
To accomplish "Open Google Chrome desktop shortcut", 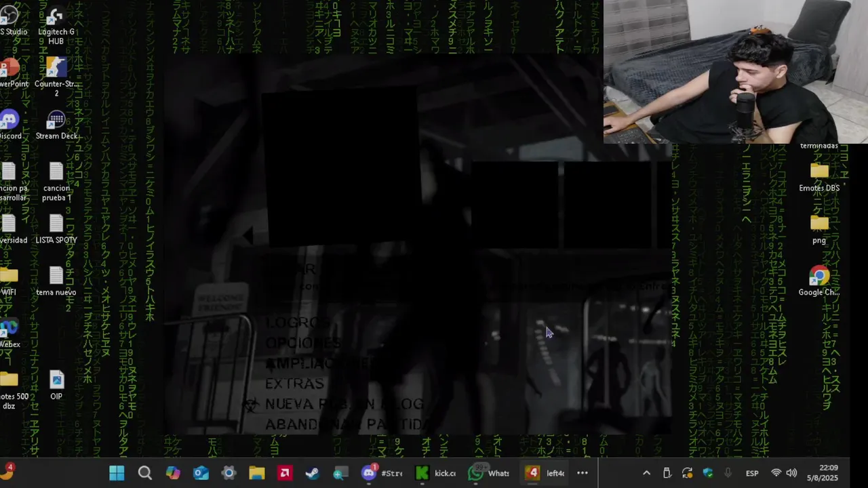I will pyautogui.click(x=819, y=281).
